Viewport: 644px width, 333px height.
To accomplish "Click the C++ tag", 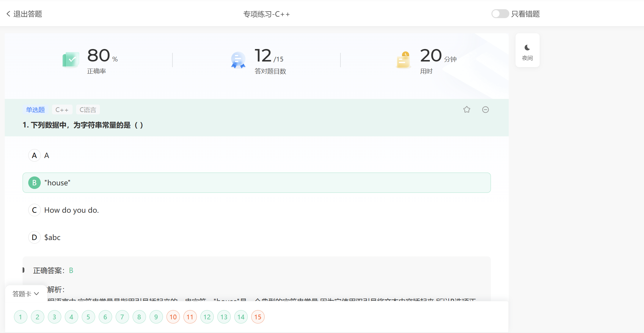I will point(62,110).
